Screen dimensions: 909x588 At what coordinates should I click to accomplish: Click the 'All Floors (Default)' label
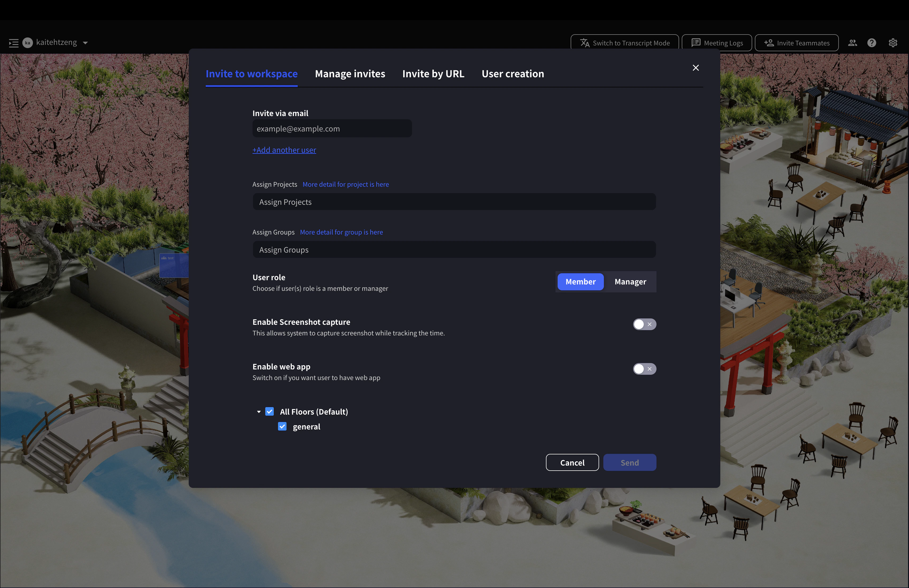(314, 412)
